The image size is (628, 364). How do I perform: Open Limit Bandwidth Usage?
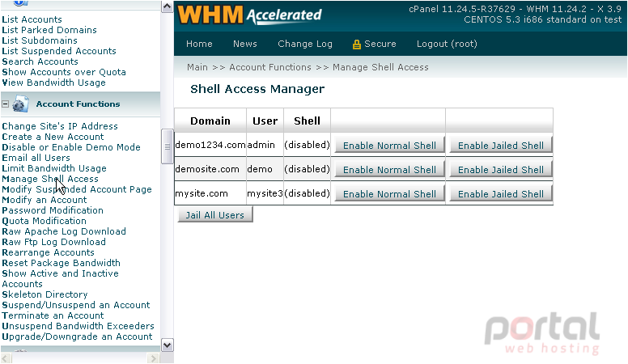54,168
